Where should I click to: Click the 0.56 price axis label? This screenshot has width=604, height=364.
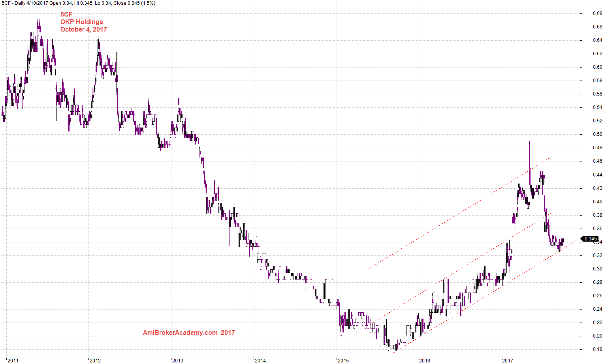point(598,94)
